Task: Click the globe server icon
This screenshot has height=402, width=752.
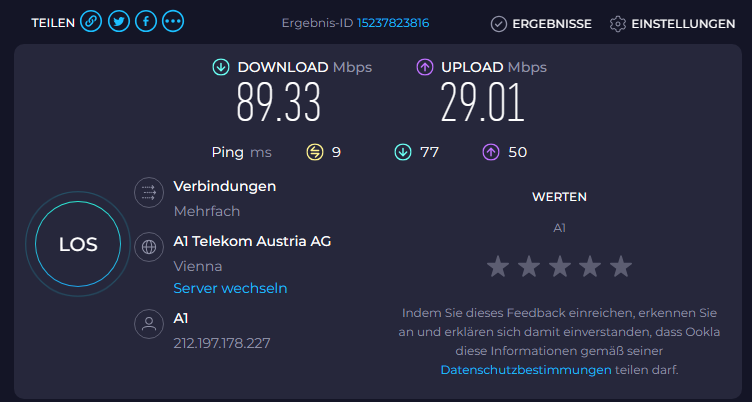Action: [x=149, y=247]
